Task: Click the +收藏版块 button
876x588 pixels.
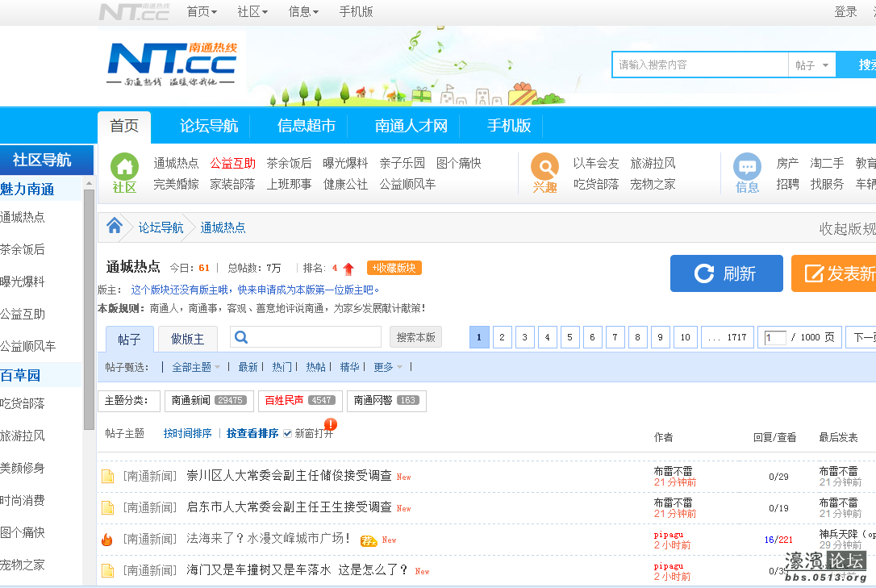Action: 394,268
